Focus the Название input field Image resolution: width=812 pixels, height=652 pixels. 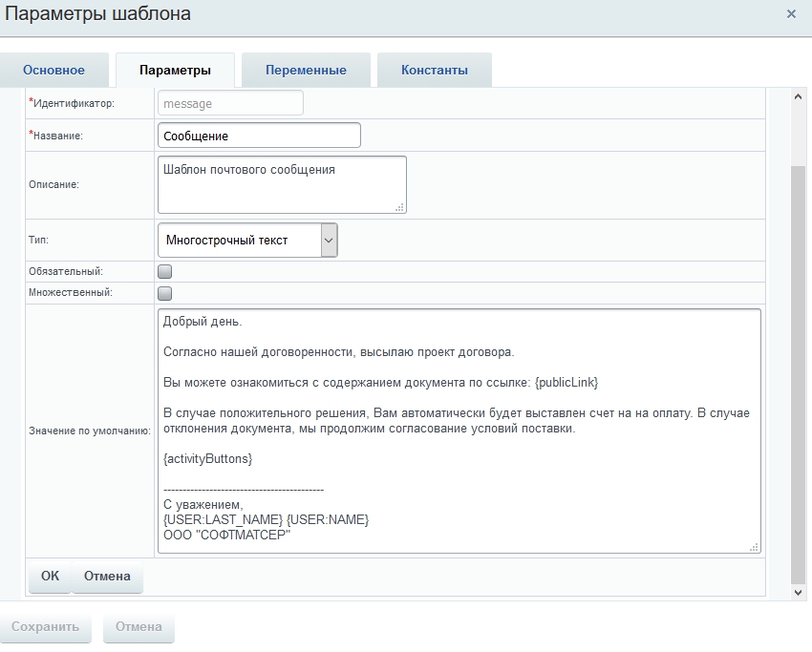[x=259, y=136]
